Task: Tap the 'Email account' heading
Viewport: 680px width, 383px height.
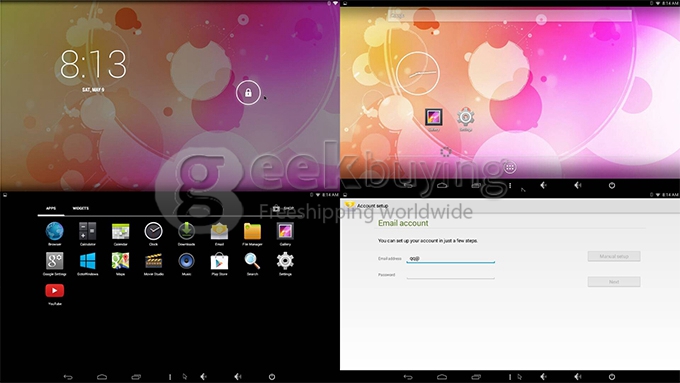Action: pos(403,223)
